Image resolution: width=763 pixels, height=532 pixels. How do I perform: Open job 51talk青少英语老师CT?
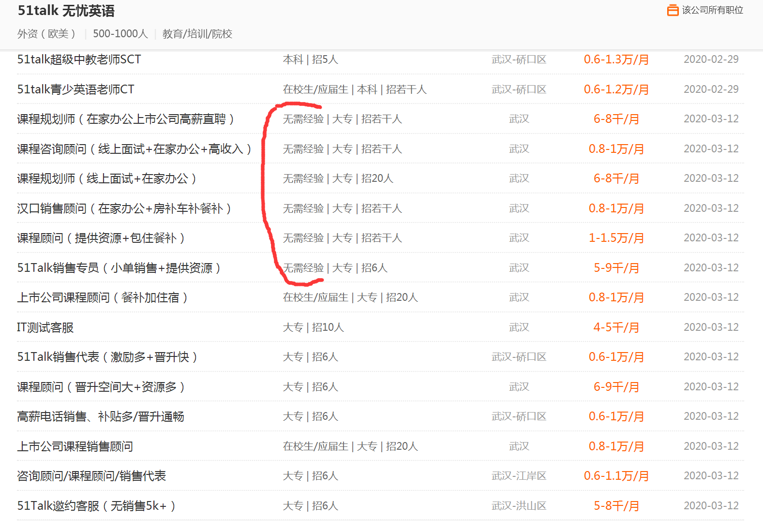coord(76,89)
